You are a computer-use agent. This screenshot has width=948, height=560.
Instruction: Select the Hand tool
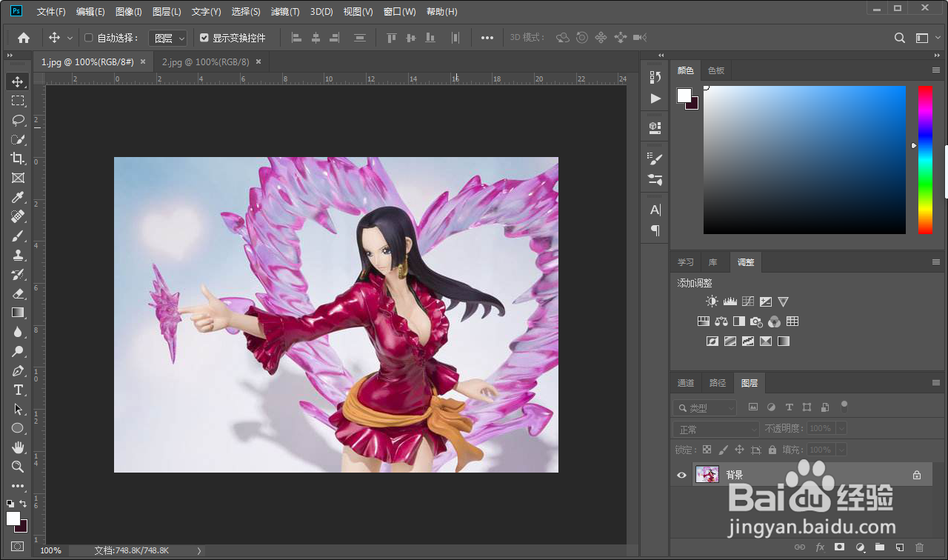coord(18,447)
